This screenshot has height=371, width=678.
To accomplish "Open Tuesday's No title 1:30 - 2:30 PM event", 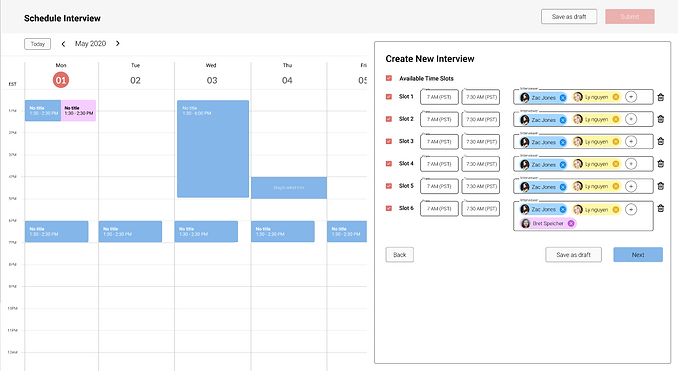I will [x=130, y=231].
